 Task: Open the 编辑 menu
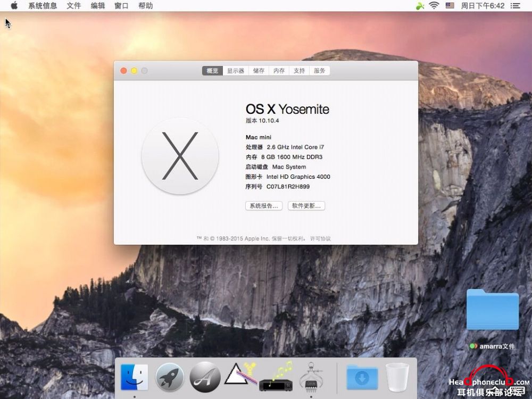pyautogui.click(x=98, y=6)
